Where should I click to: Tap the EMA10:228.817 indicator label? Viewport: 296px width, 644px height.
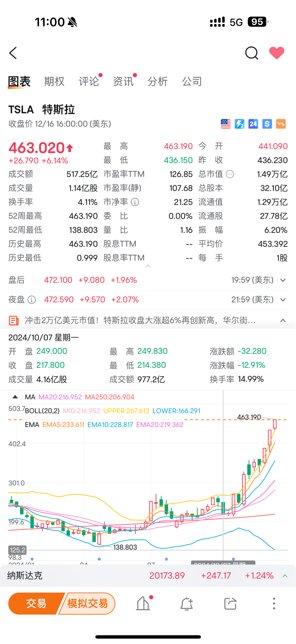coord(110,425)
